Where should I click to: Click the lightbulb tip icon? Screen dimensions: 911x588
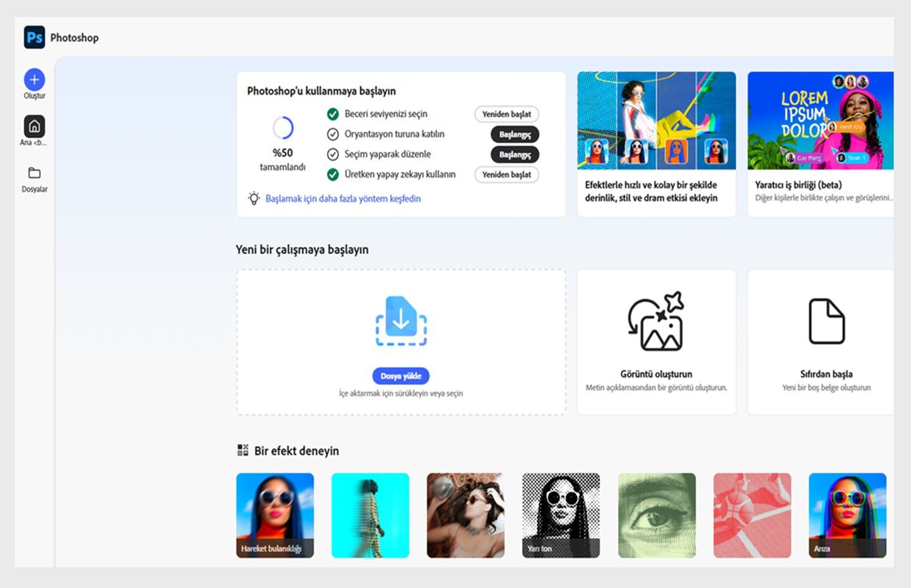coord(254,199)
